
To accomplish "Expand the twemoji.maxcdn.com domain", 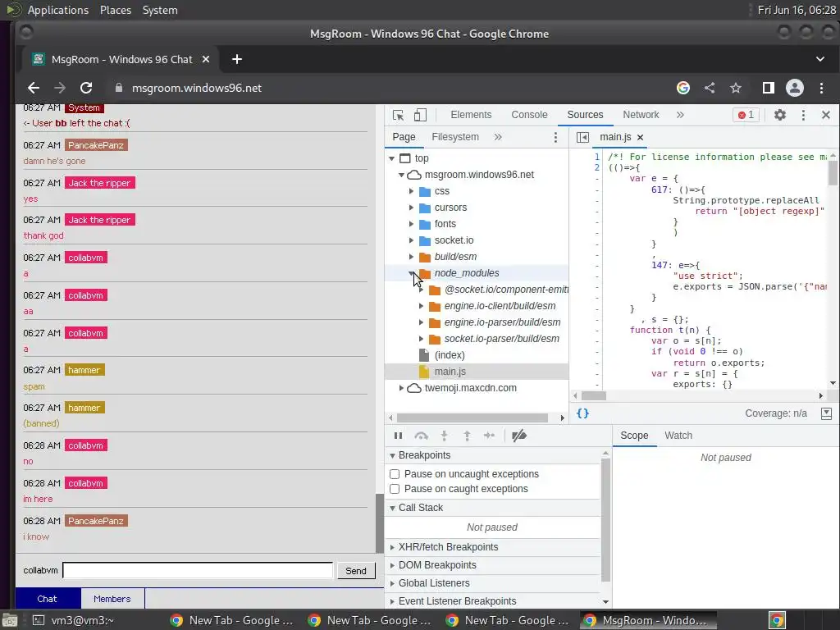I will click(x=401, y=388).
